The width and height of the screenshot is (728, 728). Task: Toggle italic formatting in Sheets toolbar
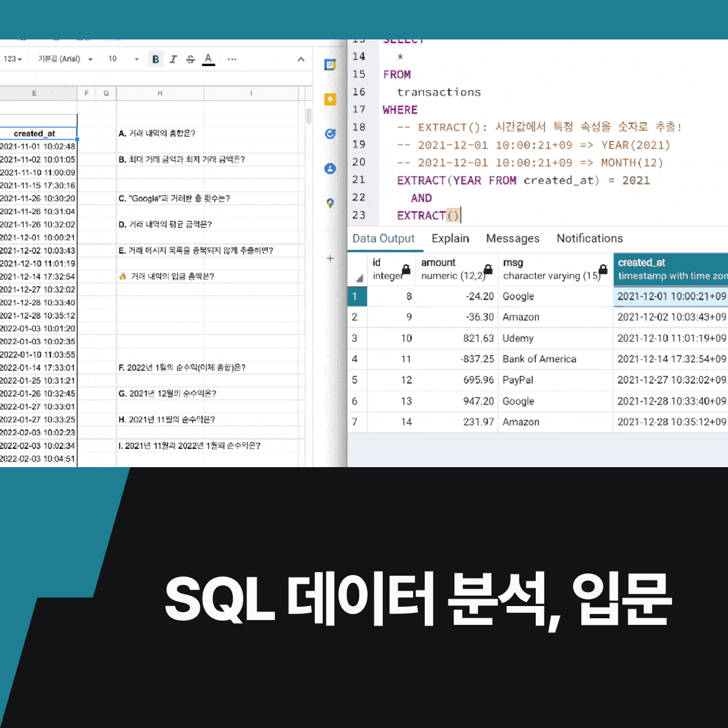[x=173, y=59]
